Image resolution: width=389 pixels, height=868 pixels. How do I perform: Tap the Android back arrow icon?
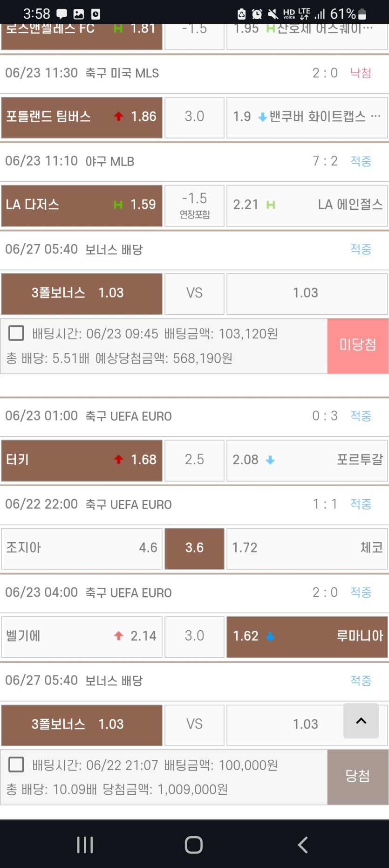click(303, 844)
